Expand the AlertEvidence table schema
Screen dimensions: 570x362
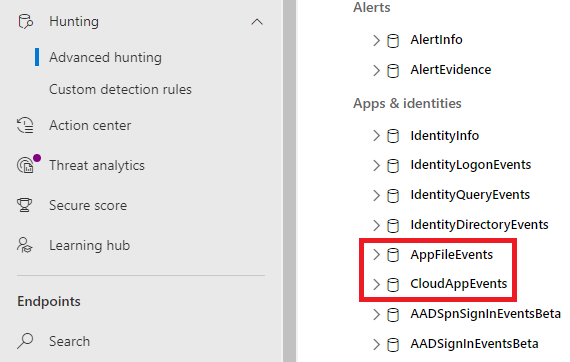pos(376,70)
